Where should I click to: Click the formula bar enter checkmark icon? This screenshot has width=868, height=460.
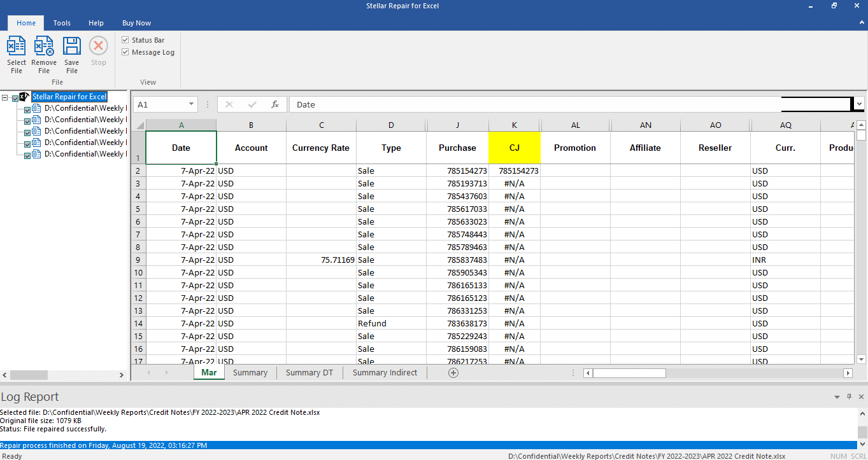(x=252, y=104)
